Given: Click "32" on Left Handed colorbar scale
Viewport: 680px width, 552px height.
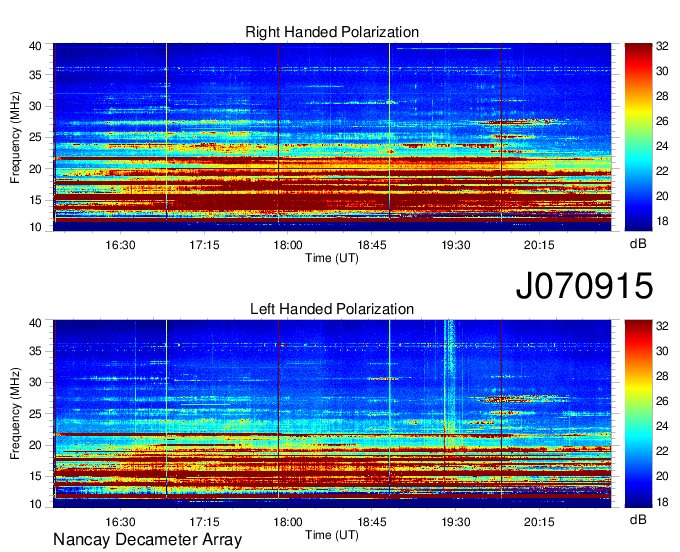Looking at the screenshot, I should pos(662,326).
